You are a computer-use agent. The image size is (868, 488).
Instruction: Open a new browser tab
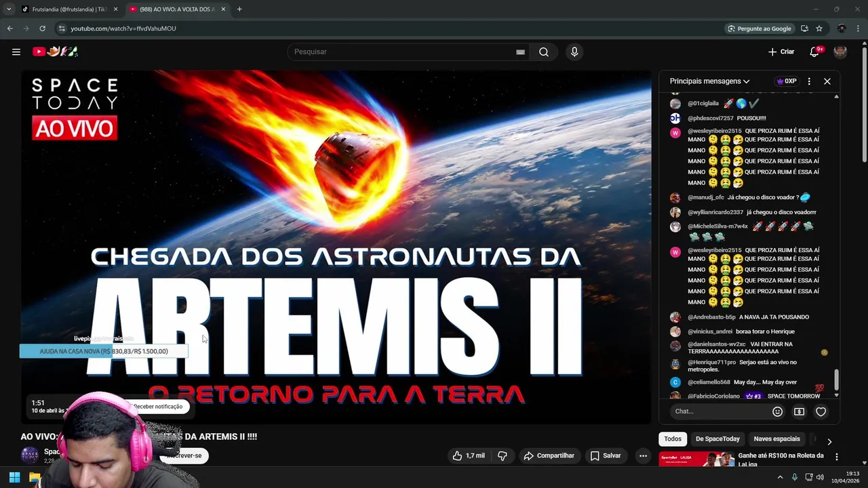click(239, 9)
